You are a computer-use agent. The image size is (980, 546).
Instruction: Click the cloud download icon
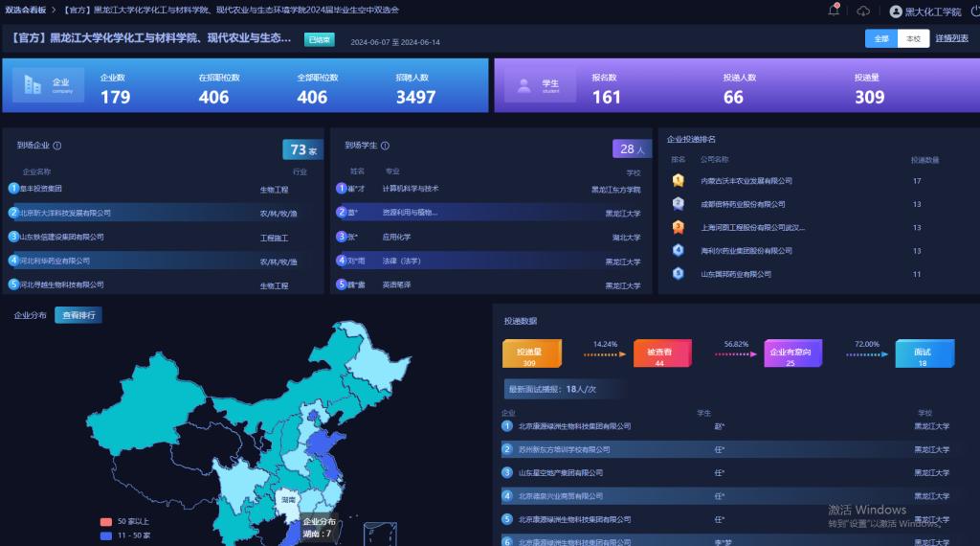[863, 11]
